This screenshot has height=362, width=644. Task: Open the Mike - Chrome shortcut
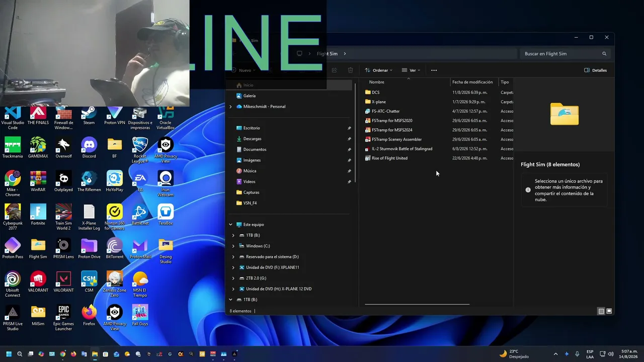[x=13, y=184]
